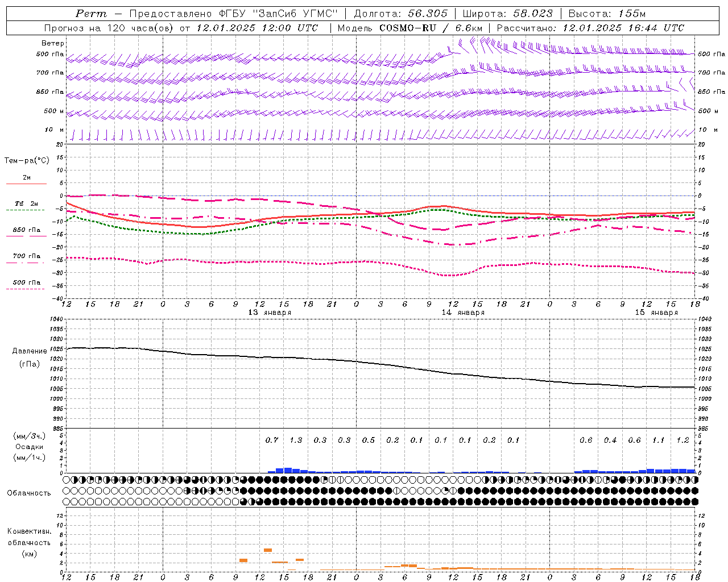Click the "13 января" date label
The image size is (728, 582).
(270, 313)
